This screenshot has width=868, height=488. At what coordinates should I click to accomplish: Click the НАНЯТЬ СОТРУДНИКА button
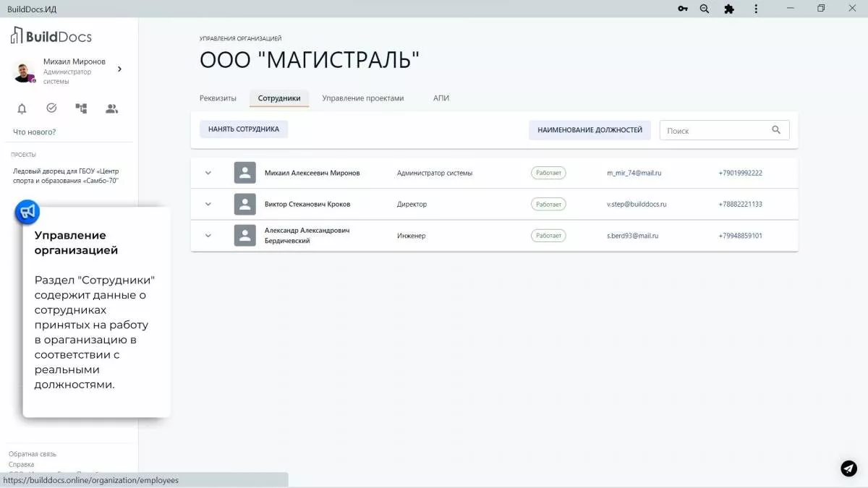[243, 129]
